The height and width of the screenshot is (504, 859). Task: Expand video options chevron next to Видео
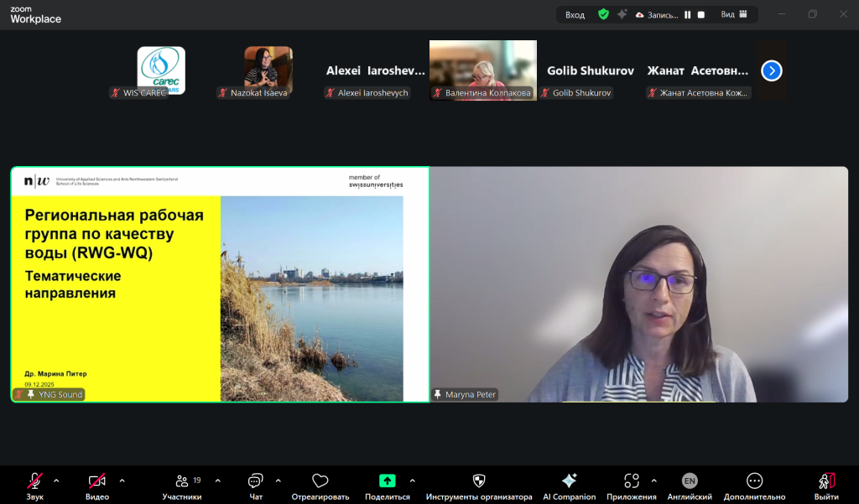[122, 481]
